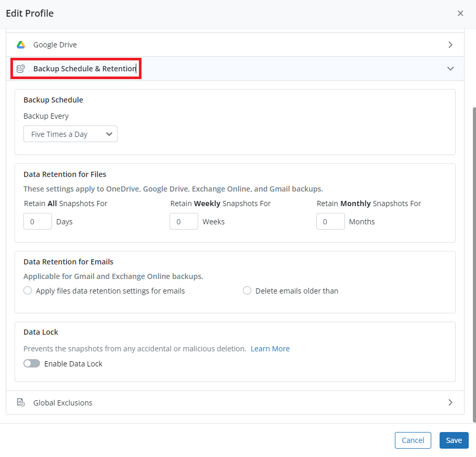Open the Learn More link
Viewport: 476px width, 457px height.
(270, 349)
